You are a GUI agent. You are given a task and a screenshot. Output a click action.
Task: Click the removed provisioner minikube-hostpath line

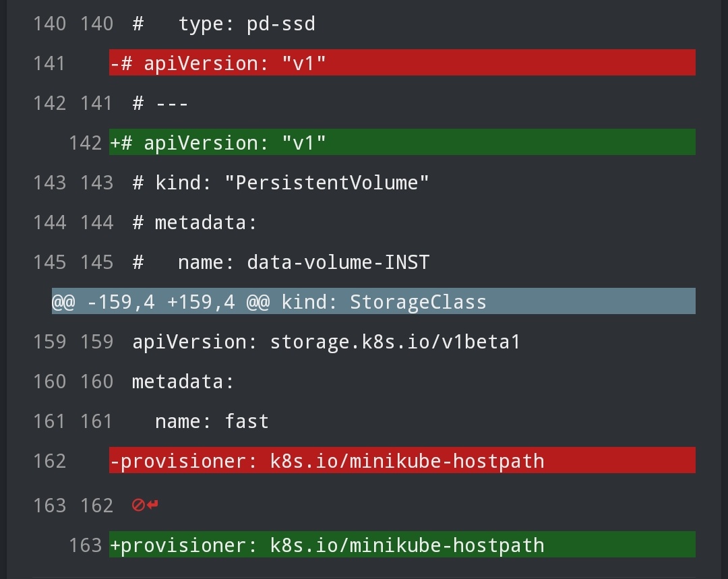(402, 460)
